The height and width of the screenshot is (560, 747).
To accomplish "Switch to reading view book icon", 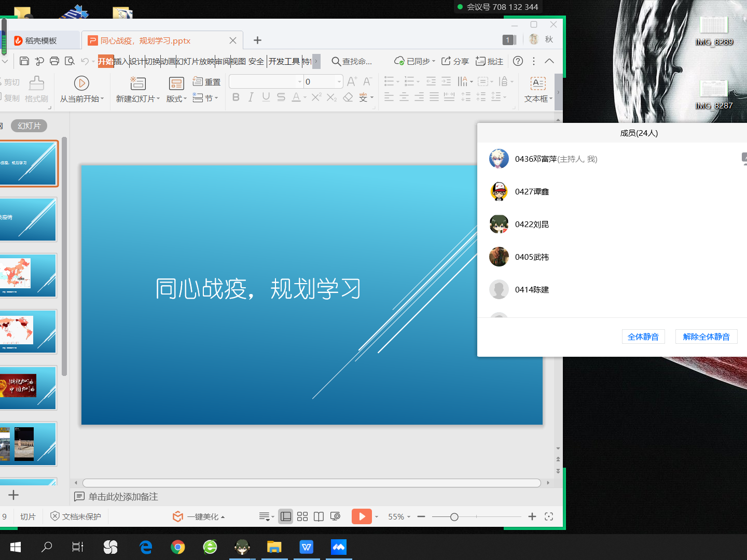I will pos(319,516).
